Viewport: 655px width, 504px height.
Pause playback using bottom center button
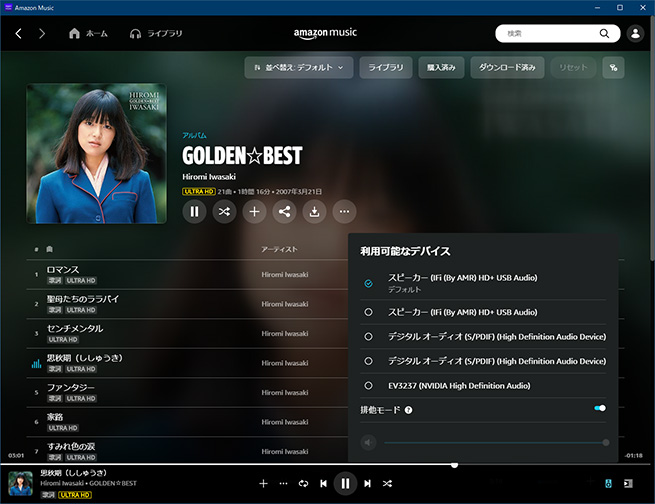tap(345, 484)
